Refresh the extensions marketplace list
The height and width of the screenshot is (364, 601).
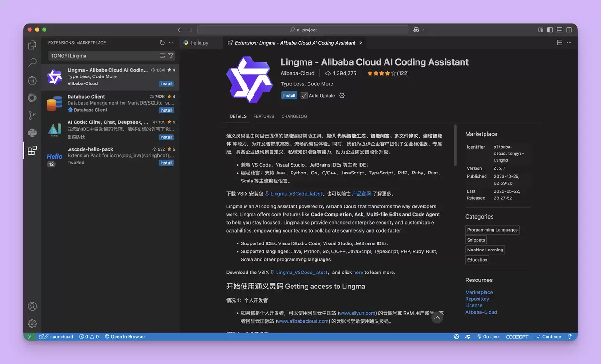click(162, 43)
